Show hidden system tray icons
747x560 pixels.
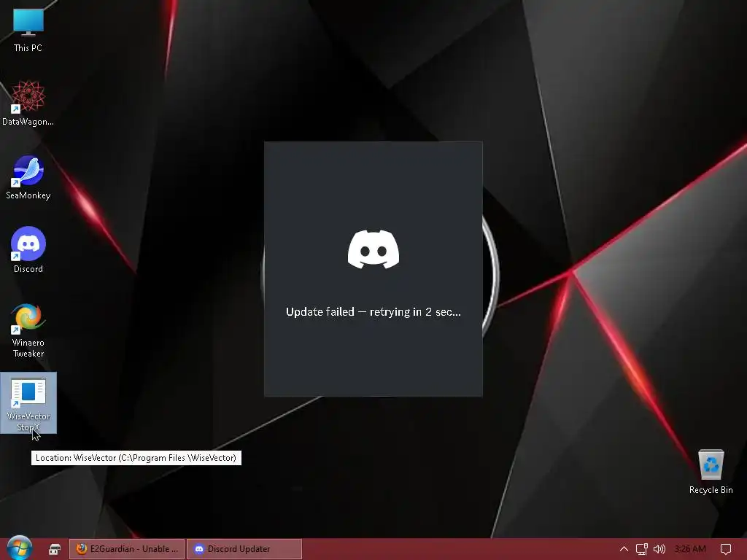624,549
